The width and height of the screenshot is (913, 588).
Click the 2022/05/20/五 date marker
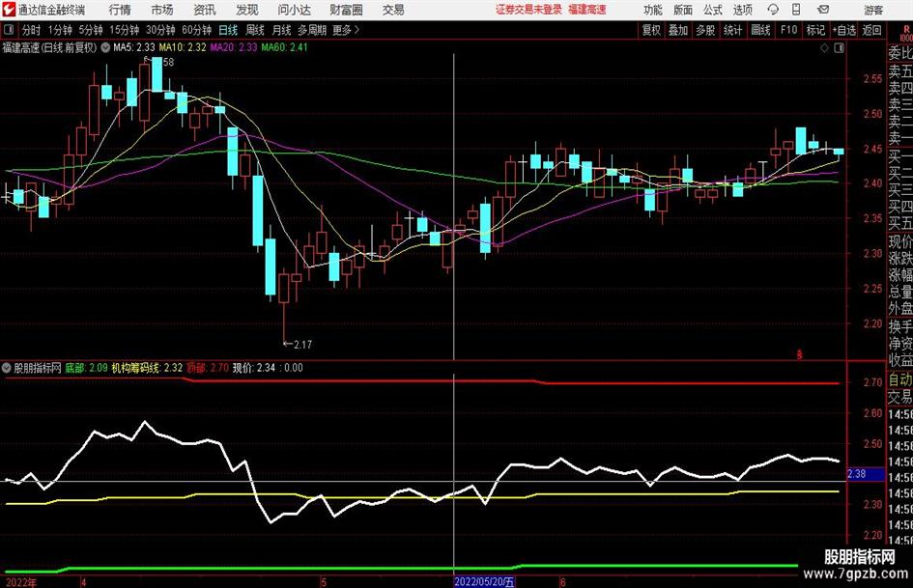(484, 581)
